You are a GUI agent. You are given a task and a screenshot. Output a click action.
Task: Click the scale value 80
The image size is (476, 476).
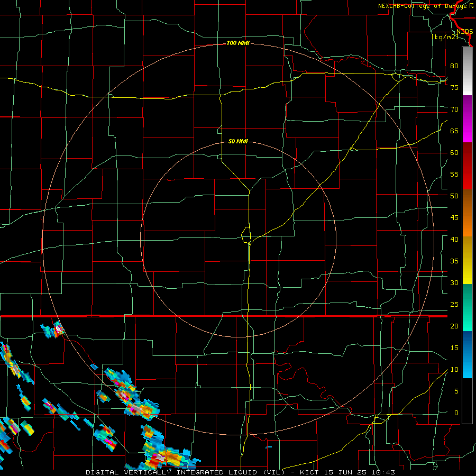point(454,66)
